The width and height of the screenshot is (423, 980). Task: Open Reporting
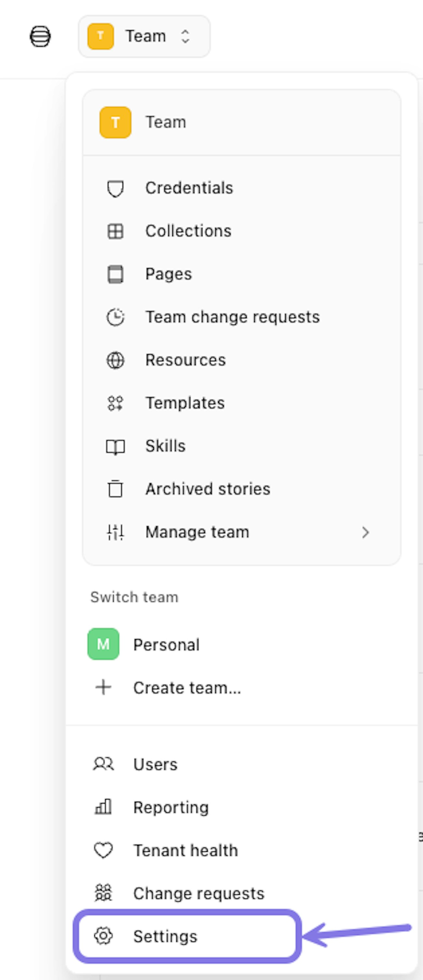point(242,807)
